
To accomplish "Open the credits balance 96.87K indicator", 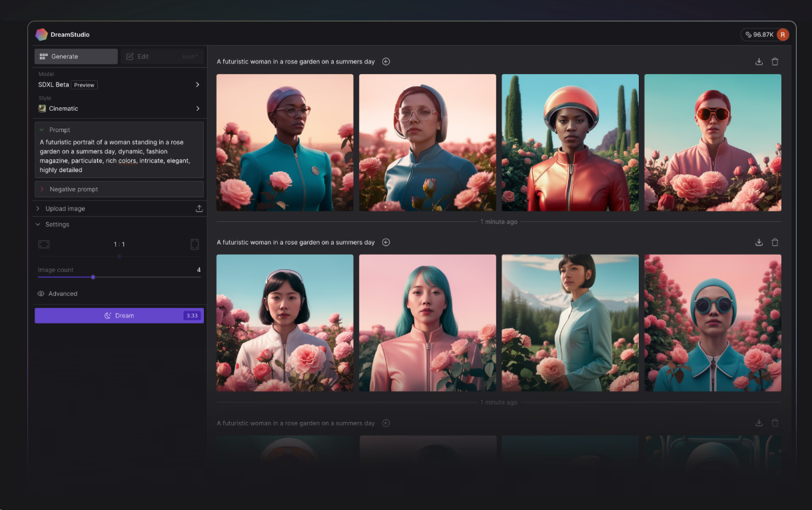I will point(759,35).
